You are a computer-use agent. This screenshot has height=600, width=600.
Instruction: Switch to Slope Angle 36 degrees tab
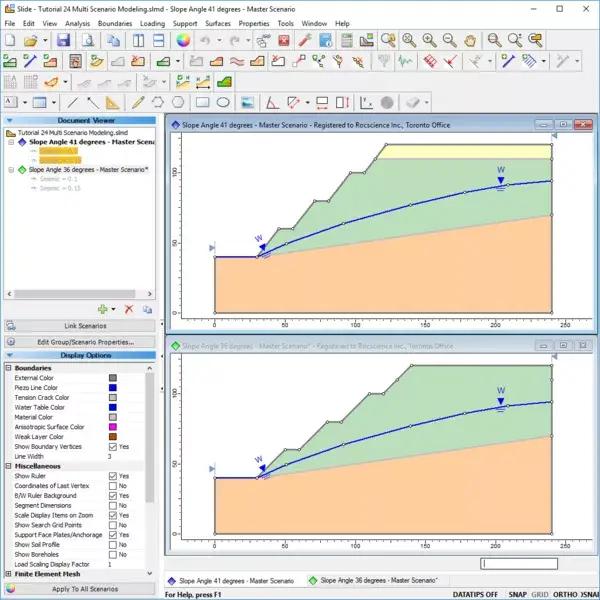pyautogui.click(x=373, y=580)
